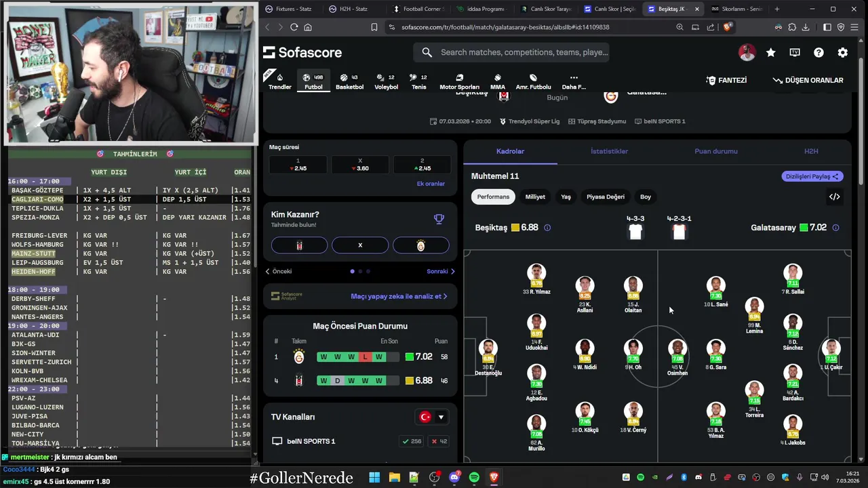Select the Boy filter chip
This screenshot has width=868, height=488.
point(646,197)
